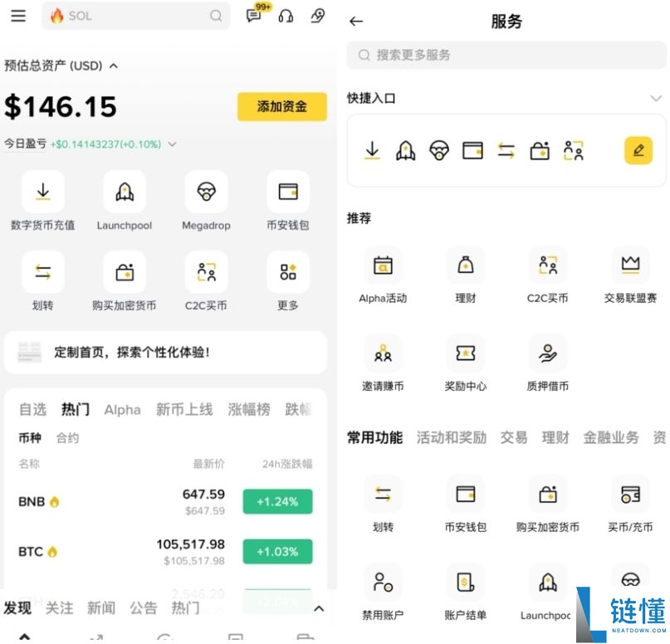Tap BTC +1.03% change badge
This screenshot has height=644, width=670.
(278, 551)
